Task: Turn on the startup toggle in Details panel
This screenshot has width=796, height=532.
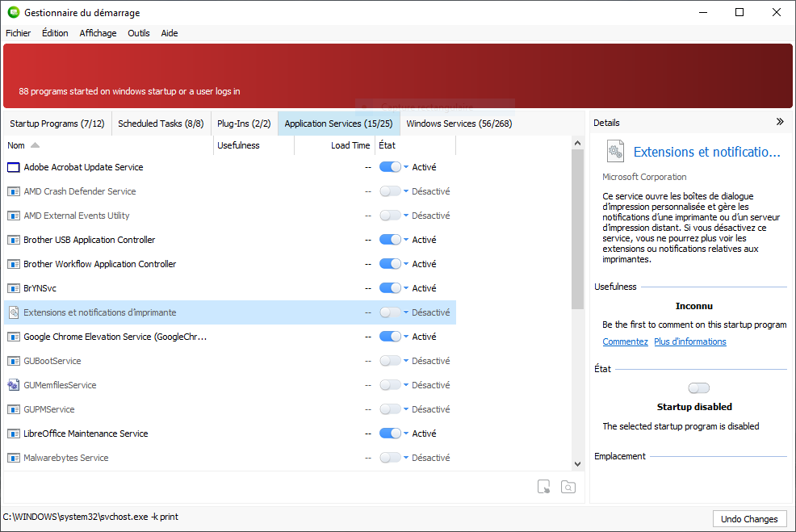Action: coord(699,388)
